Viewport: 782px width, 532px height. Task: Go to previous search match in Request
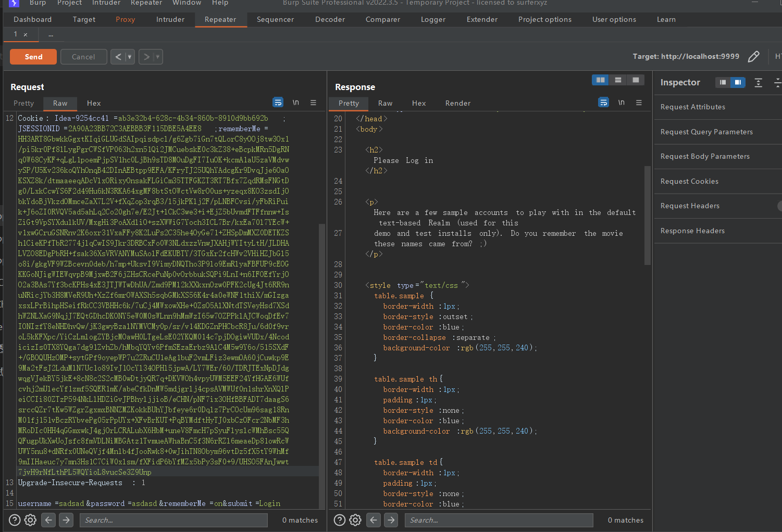coord(48,520)
